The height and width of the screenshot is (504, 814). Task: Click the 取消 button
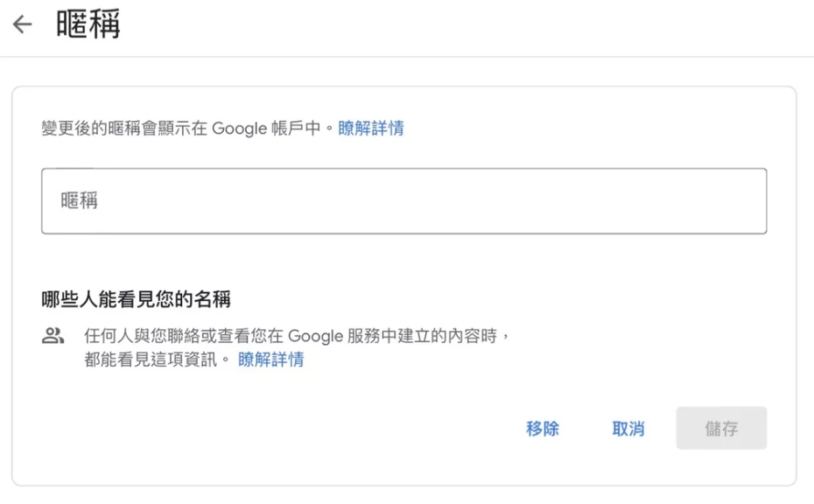coord(628,428)
